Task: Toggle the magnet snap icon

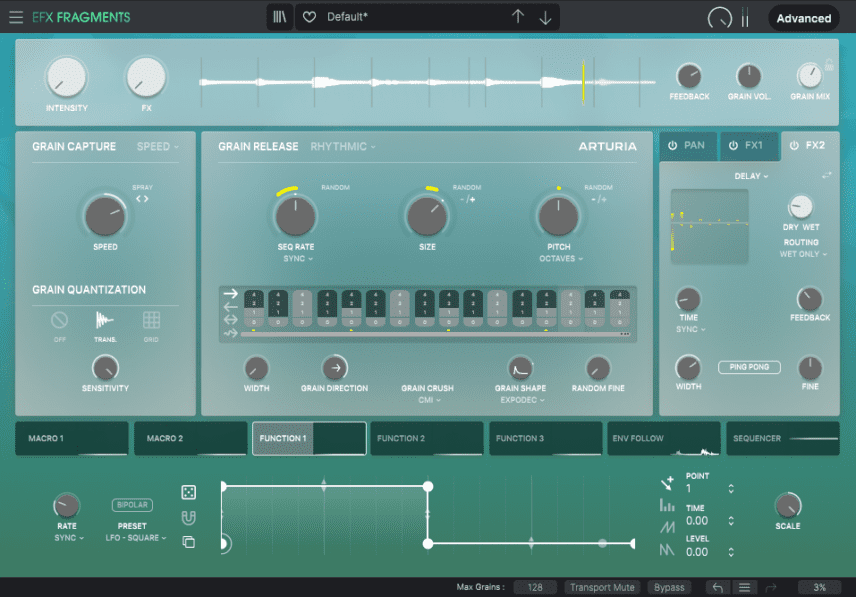Action: click(x=188, y=517)
